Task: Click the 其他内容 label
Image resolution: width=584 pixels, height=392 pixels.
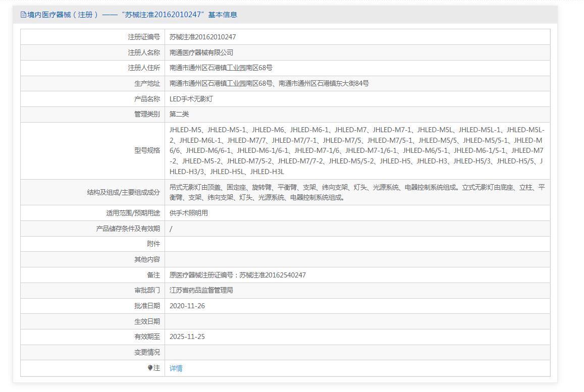Action: 147,259
